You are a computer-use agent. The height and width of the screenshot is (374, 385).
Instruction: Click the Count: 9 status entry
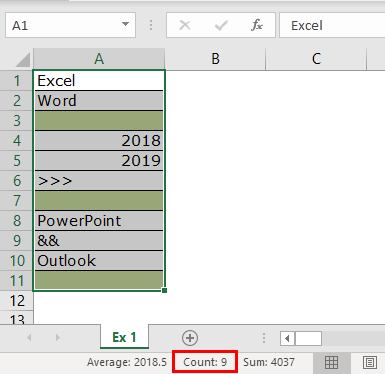[205, 362]
